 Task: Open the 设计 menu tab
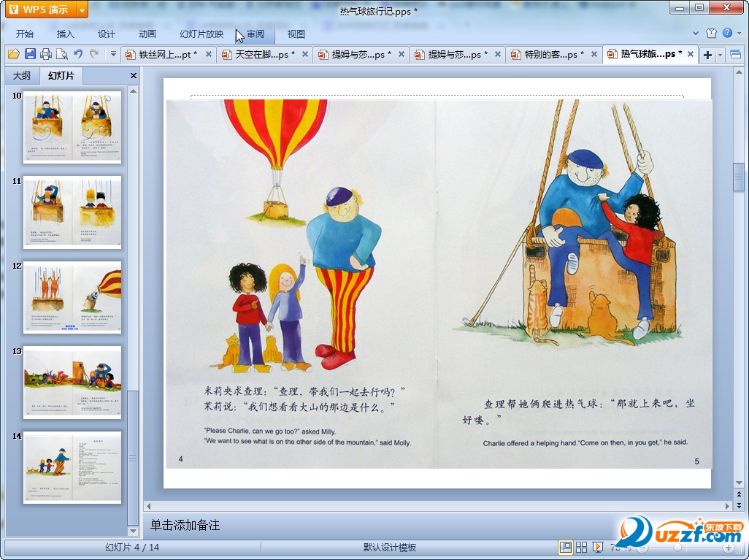coord(106,34)
